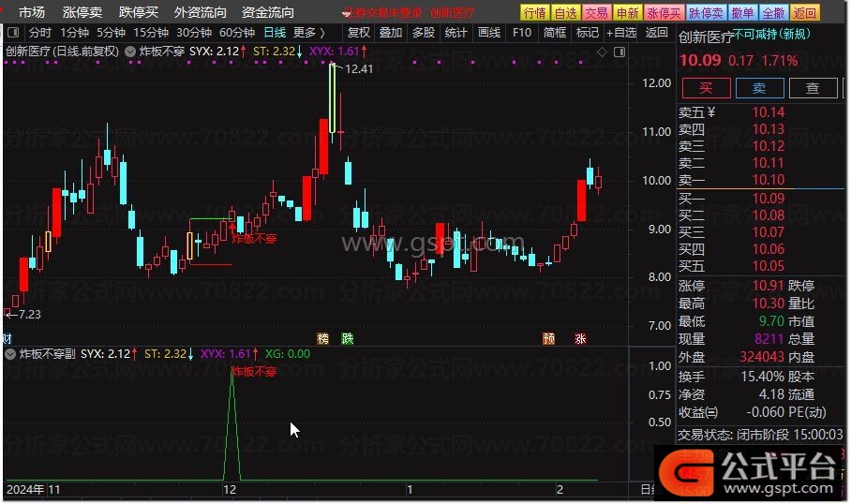Click the 买五 price 10.05

click(x=768, y=266)
